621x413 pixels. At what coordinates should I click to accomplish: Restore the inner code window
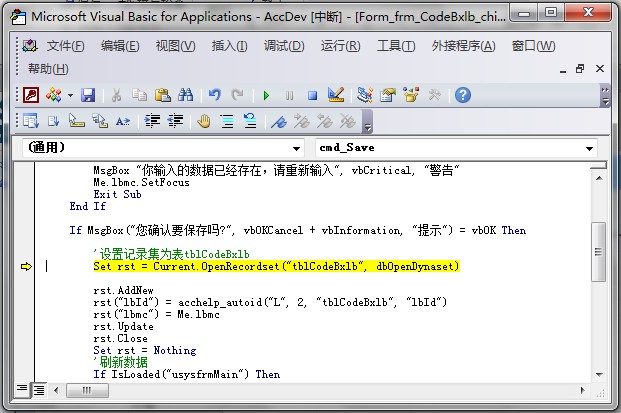click(x=580, y=69)
